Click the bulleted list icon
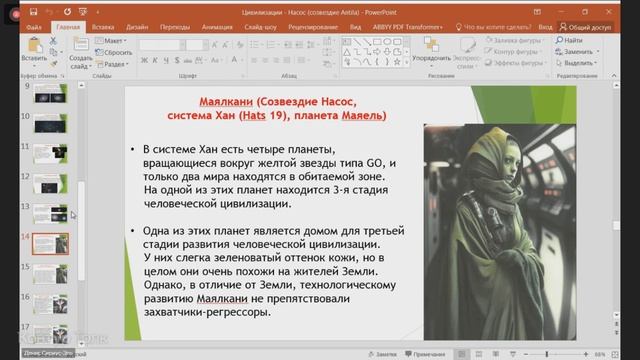Viewport: 640px width, 360px height. pos(255,45)
